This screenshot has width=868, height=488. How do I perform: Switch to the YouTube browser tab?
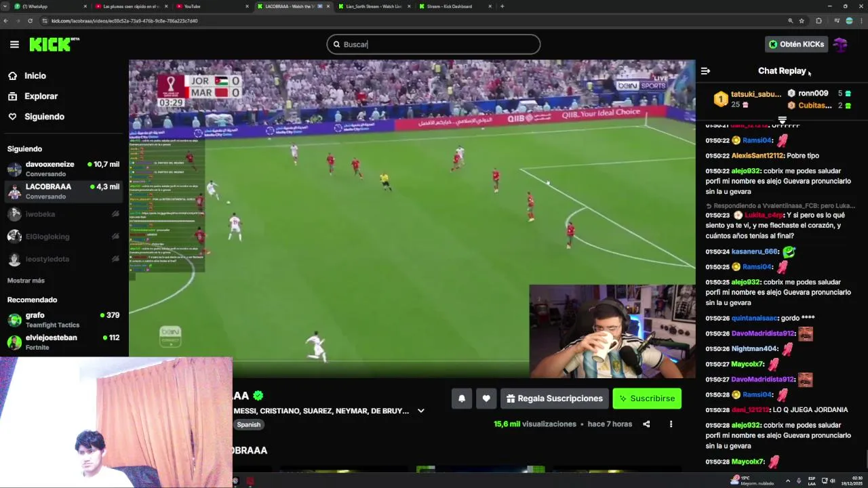[212, 6]
